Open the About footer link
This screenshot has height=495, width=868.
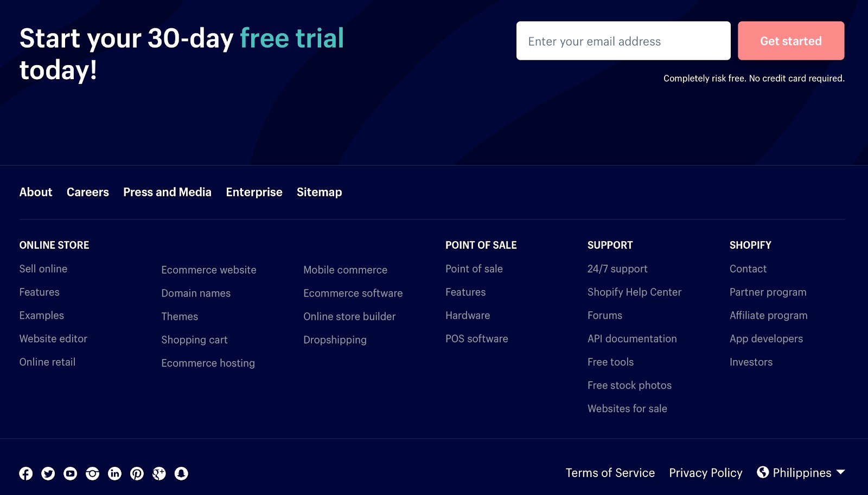[36, 192]
